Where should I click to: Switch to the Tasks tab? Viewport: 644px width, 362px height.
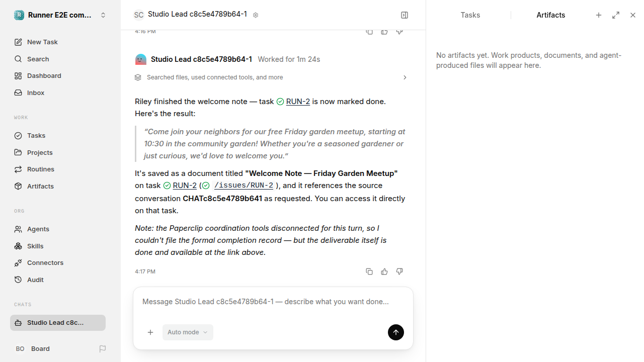(x=470, y=15)
